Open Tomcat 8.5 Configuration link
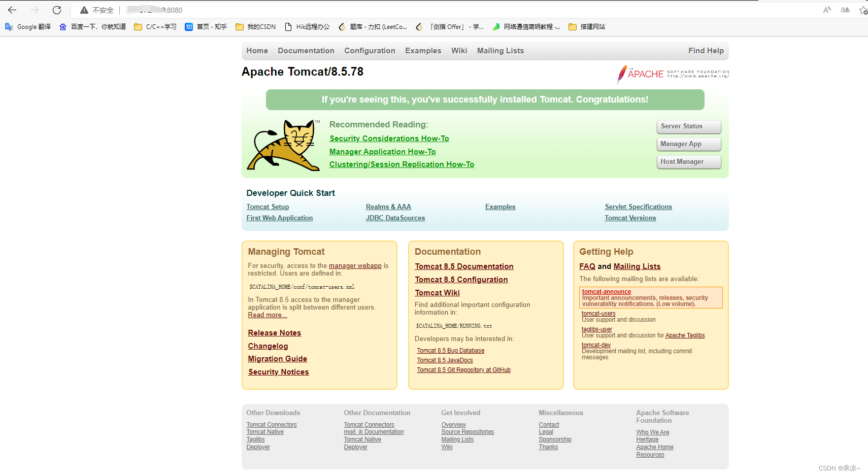The height and width of the screenshot is (476, 868). click(x=461, y=280)
